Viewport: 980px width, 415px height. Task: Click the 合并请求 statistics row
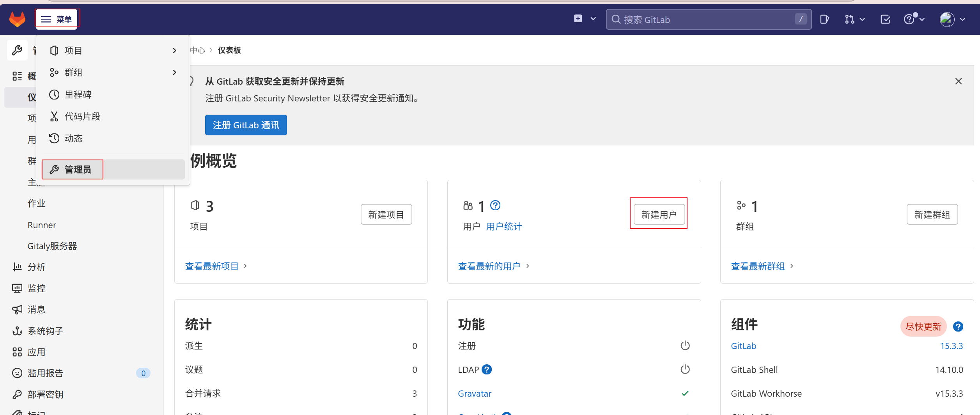[x=301, y=394]
